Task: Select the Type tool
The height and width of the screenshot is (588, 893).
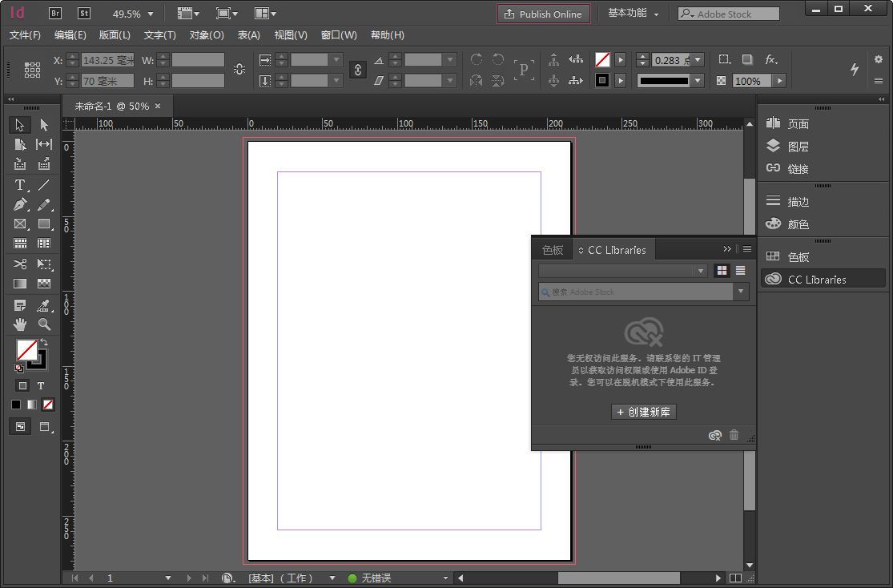Action: [x=20, y=185]
